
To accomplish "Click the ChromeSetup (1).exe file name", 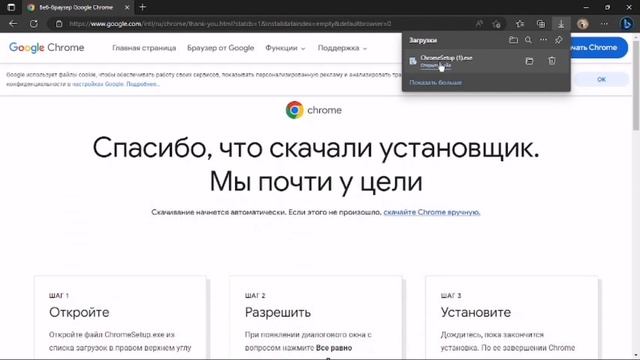I will point(446,58).
